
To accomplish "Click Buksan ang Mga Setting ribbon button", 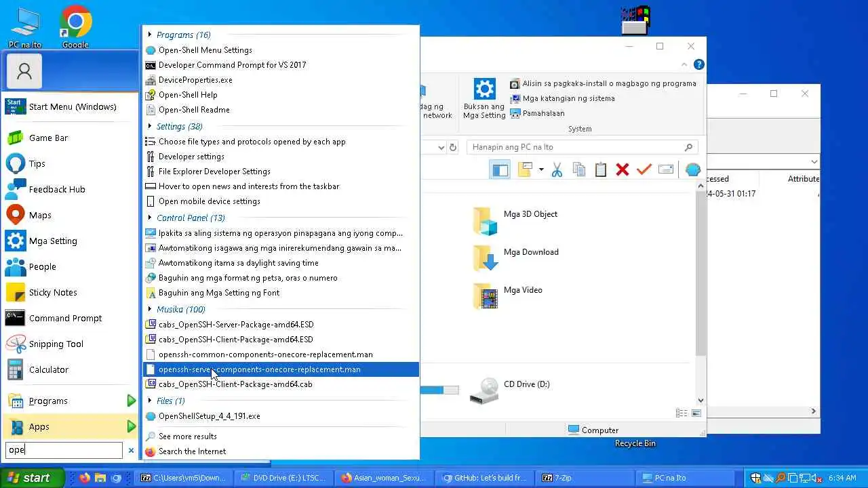I will point(484,99).
